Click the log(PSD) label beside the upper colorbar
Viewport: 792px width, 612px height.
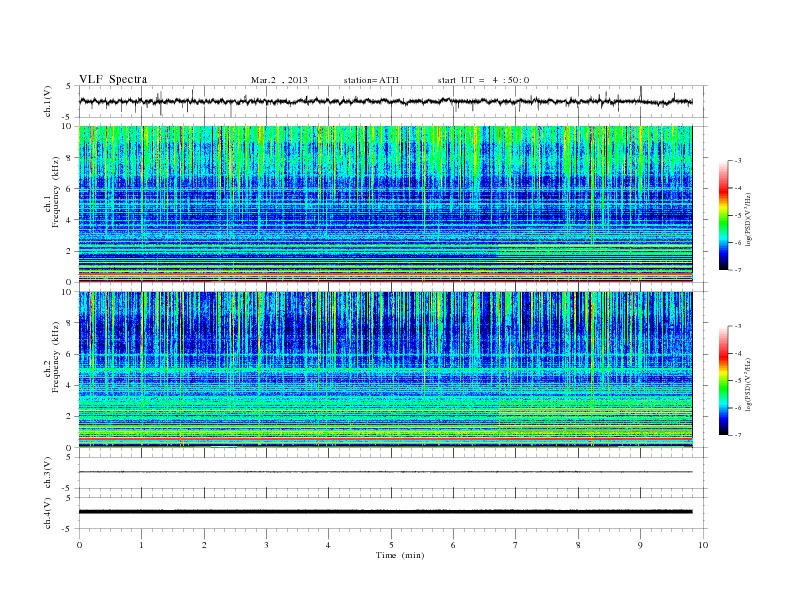pyautogui.click(x=748, y=219)
